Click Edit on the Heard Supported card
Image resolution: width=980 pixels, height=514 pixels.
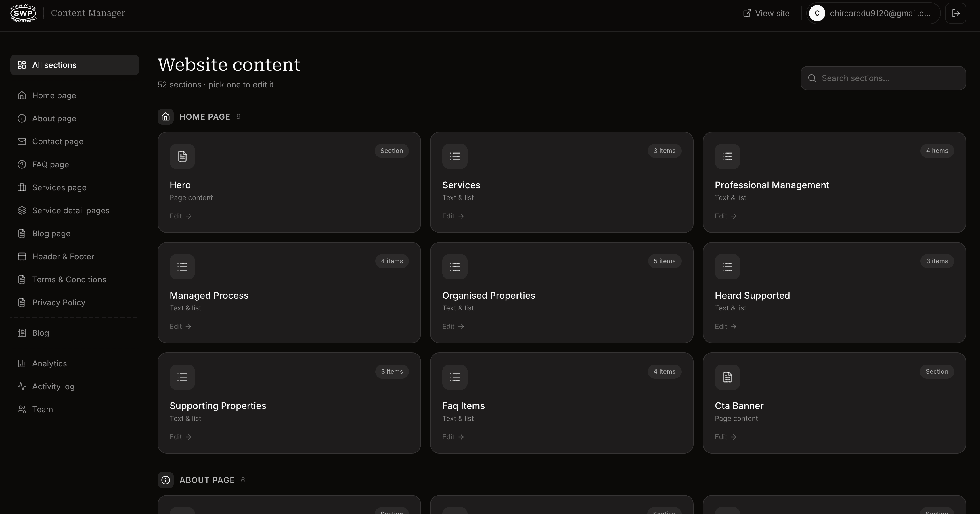[726, 327]
